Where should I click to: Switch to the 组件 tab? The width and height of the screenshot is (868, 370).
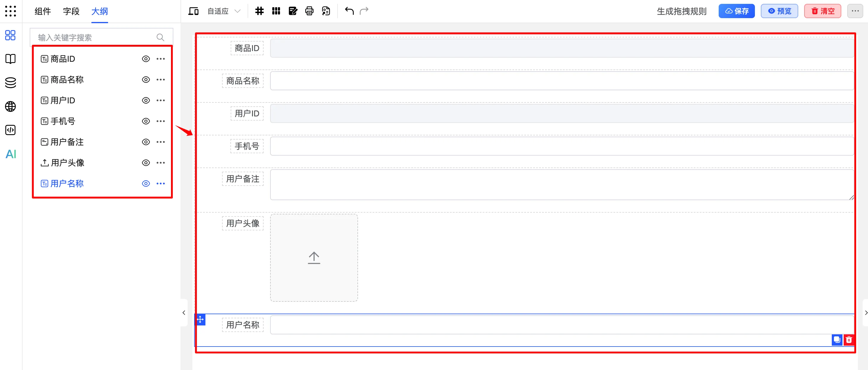click(x=42, y=12)
